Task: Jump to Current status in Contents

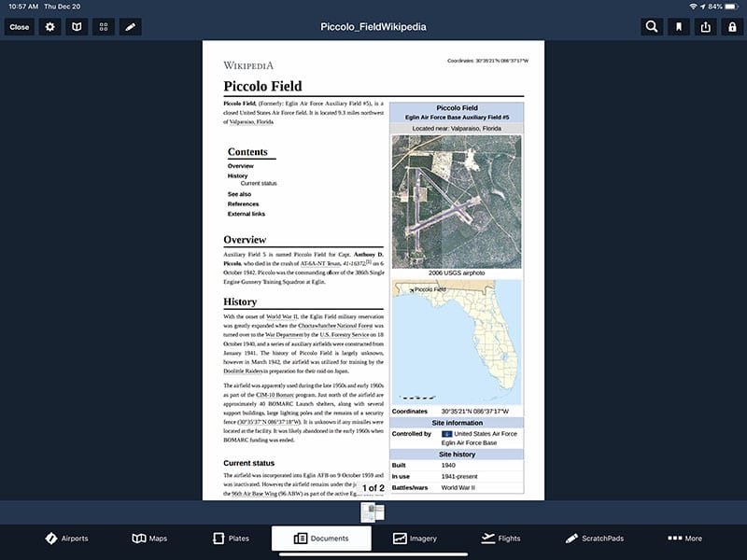Action: tap(259, 183)
